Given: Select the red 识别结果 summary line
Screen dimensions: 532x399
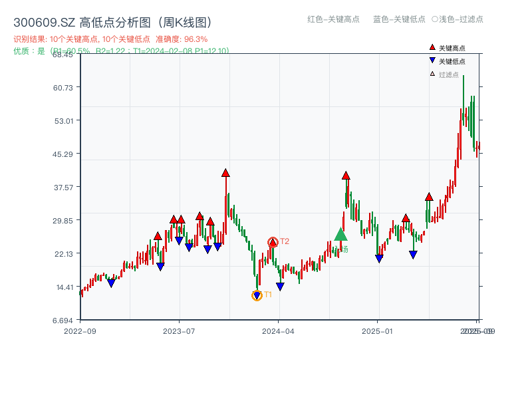Looking at the screenshot, I should coord(110,39).
